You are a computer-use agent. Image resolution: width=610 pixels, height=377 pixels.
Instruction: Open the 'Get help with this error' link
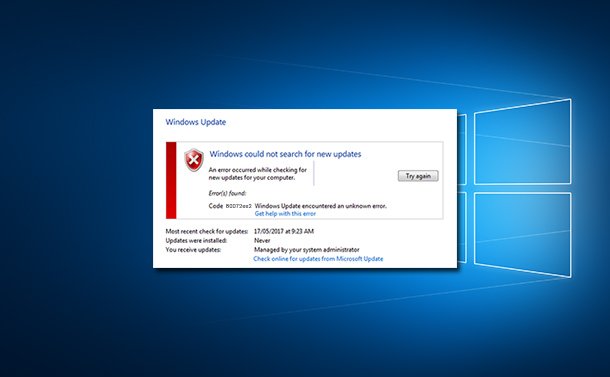pyautogui.click(x=285, y=214)
